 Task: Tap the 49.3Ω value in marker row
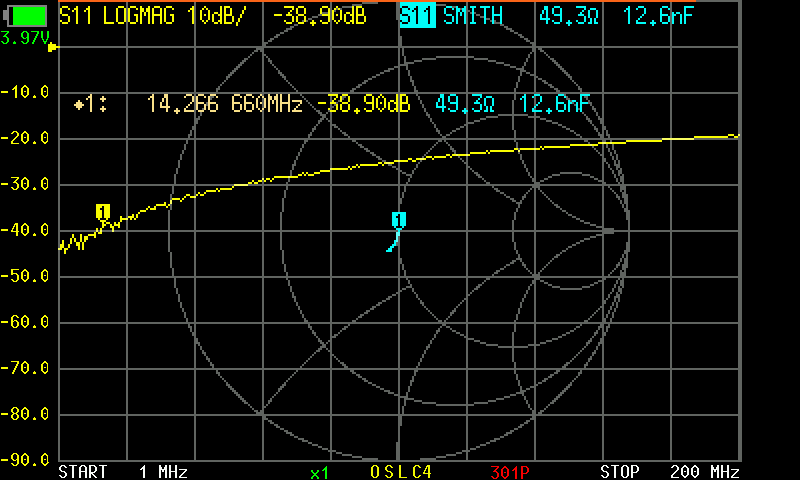tap(465, 104)
